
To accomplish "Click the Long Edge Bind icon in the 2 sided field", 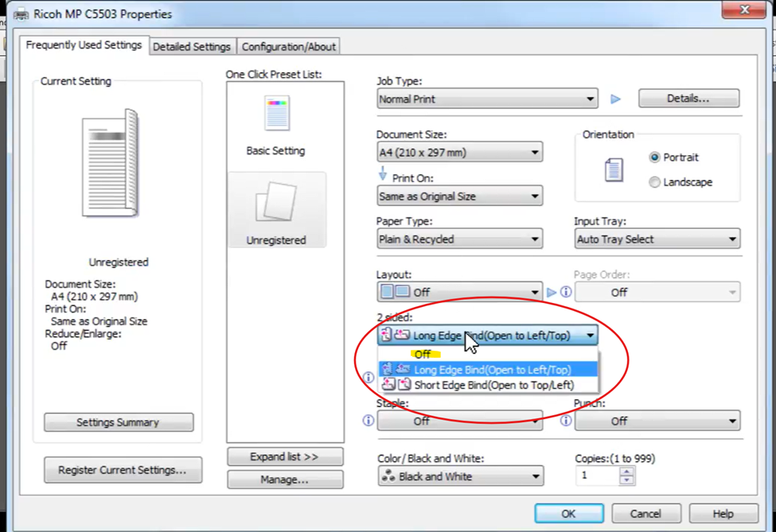I will tap(395, 336).
